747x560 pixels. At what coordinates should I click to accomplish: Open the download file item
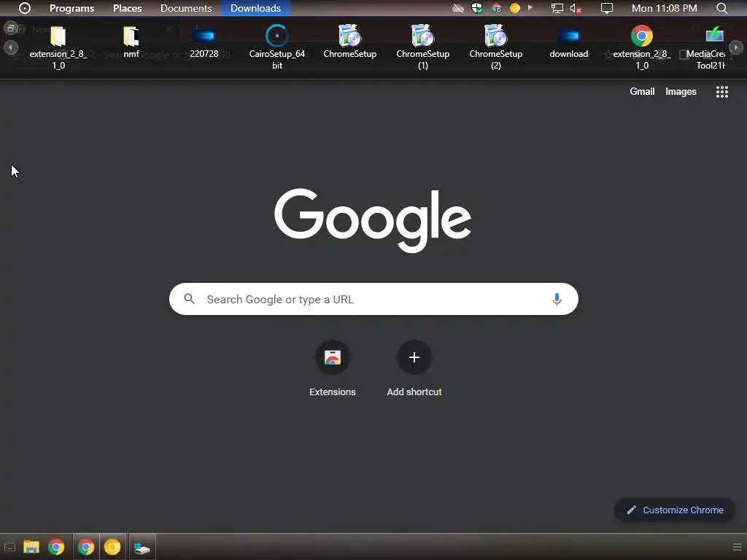pos(569,42)
